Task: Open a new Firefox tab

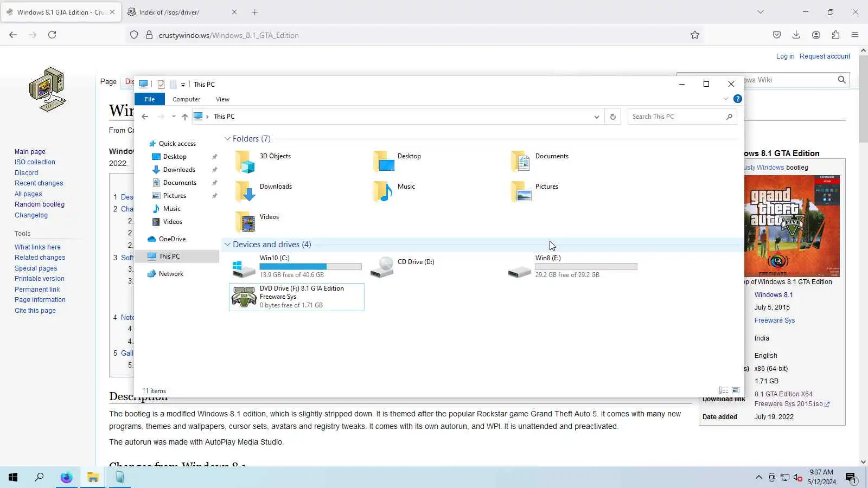Action: pos(254,12)
